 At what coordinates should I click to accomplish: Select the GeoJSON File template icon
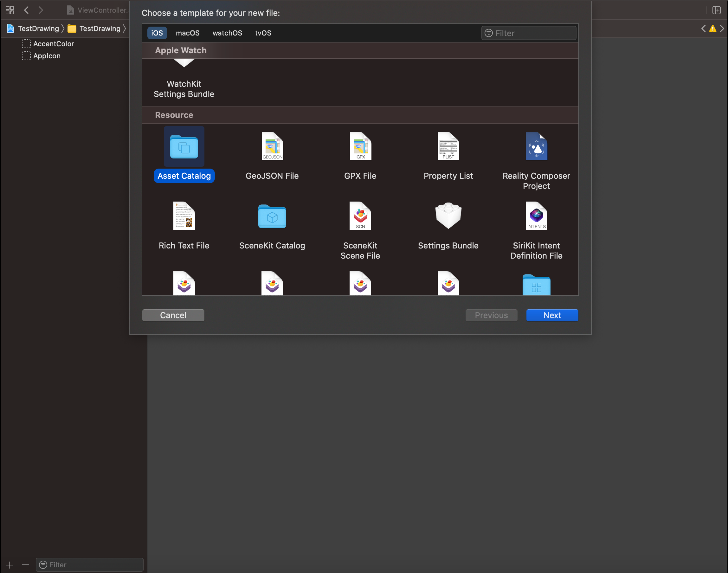(x=272, y=146)
